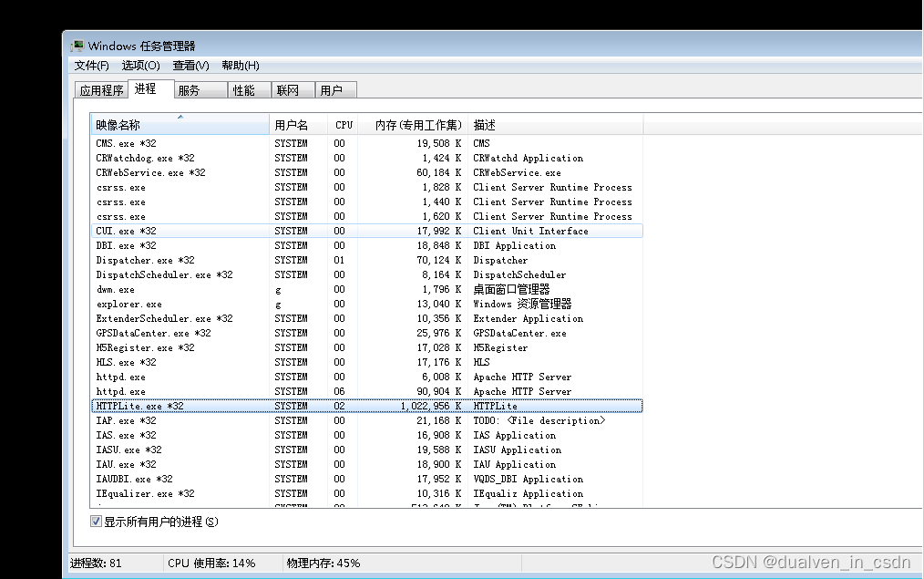Sort by 用户名 column header
The image size is (924, 579).
[298, 125]
